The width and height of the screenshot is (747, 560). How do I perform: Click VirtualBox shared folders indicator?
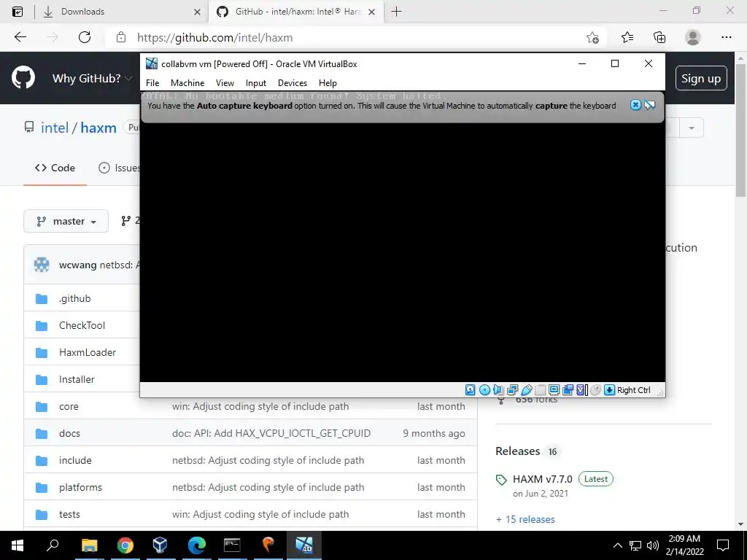[x=541, y=390]
